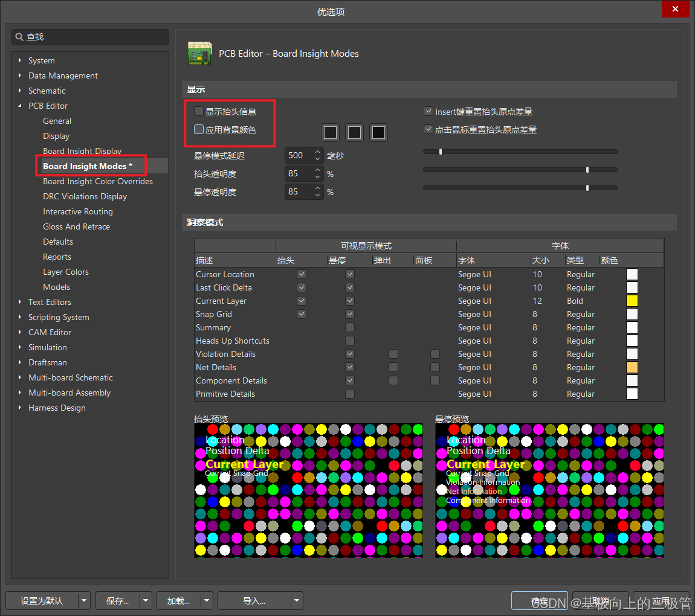This screenshot has height=616, width=695.
Task: Uncheck Last Click Delta 悬停 checkbox
Action: pyautogui.click(x=350, y=287)
